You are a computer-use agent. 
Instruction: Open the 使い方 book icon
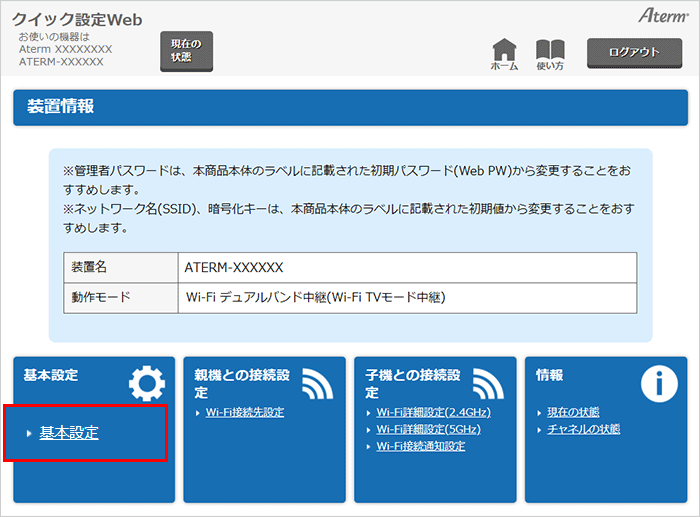pos(550,50)
